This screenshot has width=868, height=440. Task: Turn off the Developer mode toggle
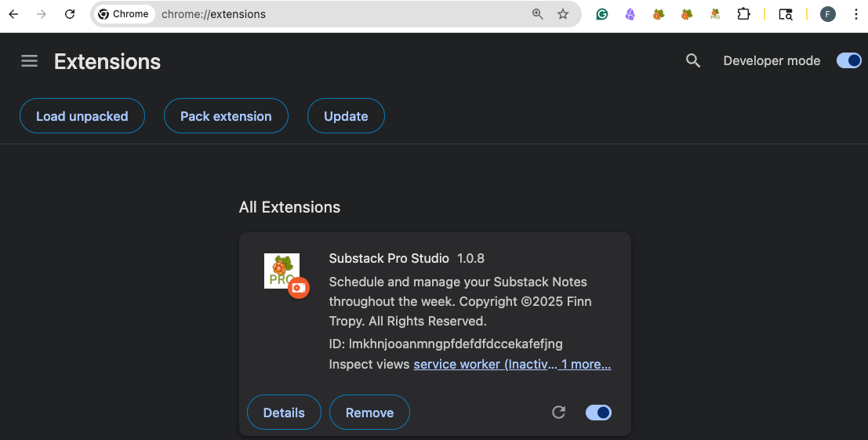848,60
